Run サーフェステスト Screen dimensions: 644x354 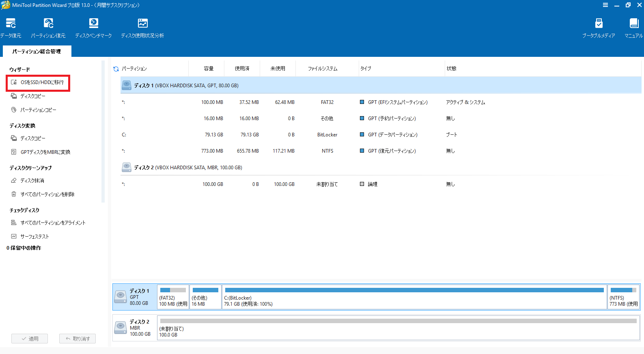pyautogui.click(x=34, y=237)
